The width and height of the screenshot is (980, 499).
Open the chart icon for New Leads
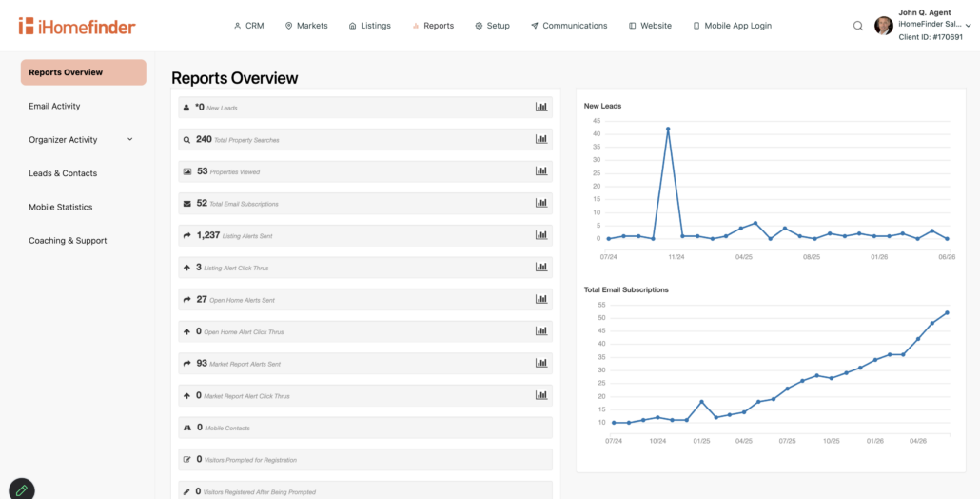click(541, 107)
